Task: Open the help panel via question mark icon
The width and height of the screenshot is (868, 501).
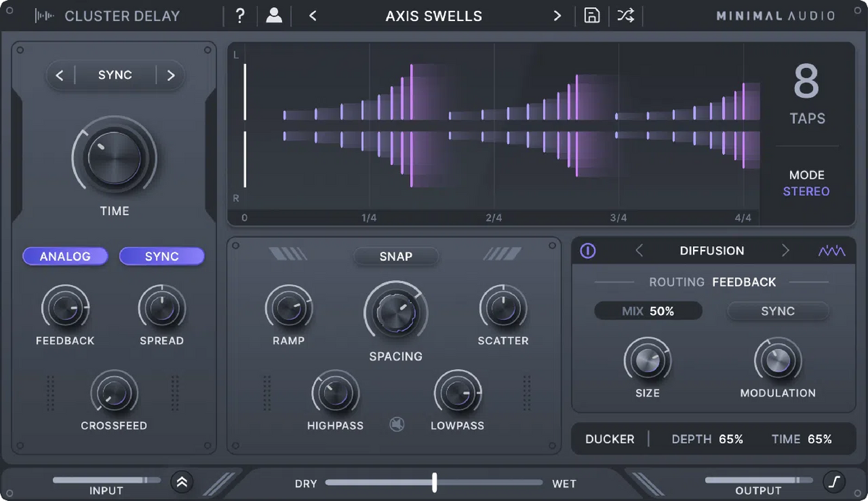Action: click(239, 15)
